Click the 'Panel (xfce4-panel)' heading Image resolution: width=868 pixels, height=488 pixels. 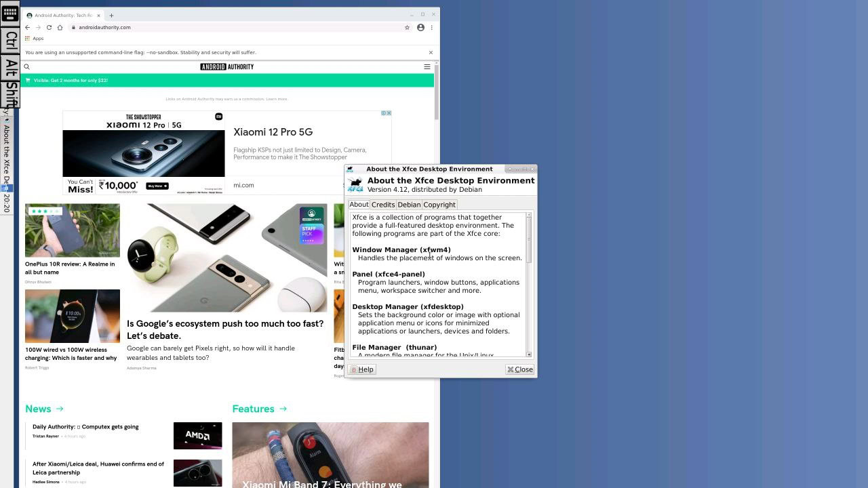pyautogui.click(x=389, y=274)
